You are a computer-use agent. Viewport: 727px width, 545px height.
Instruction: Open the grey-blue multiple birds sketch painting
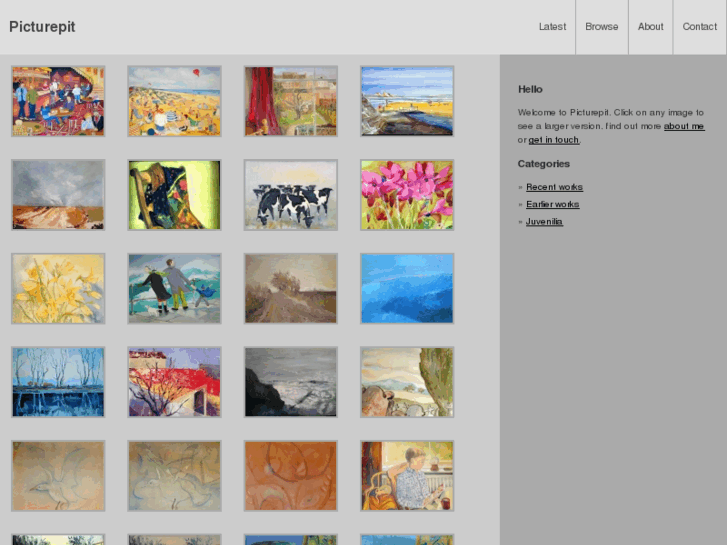click(x=174, y=476)
